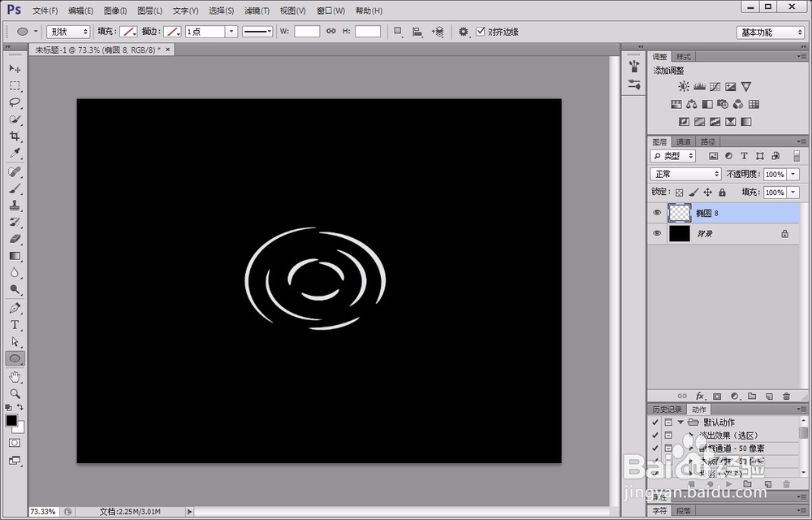
Task: Toggle lock all for the layer
Action: coord(723,192)
